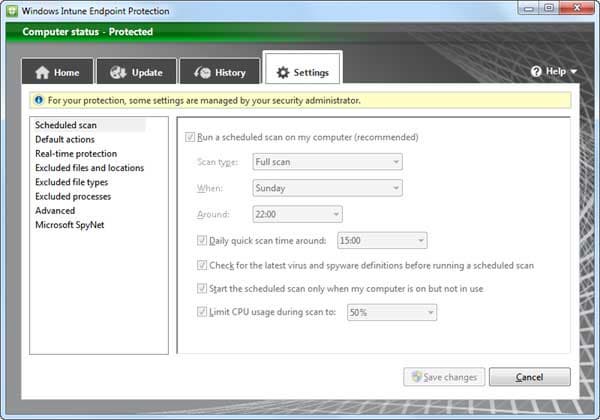Toggle Check for latest definitions checkbox

[x=202, y=265]
